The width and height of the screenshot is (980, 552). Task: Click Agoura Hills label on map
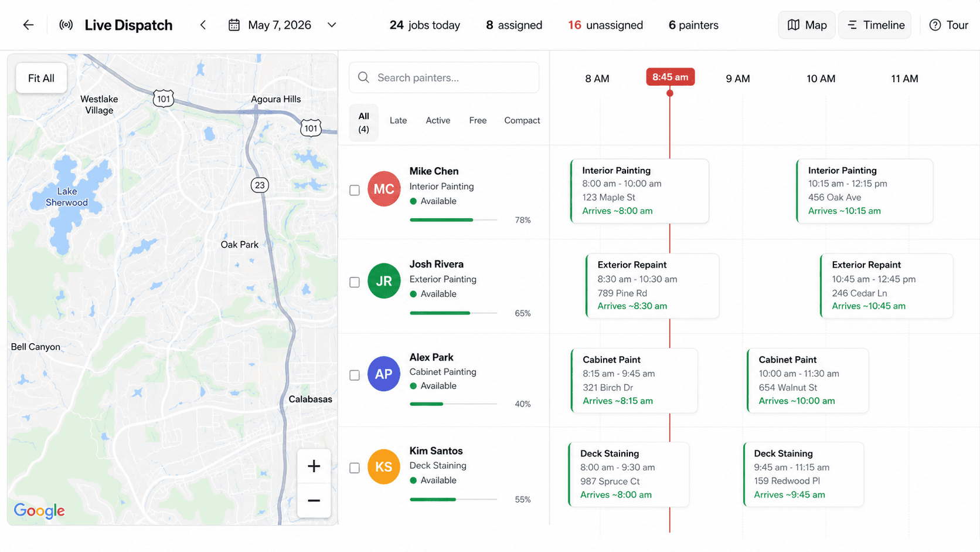(275, 99)
